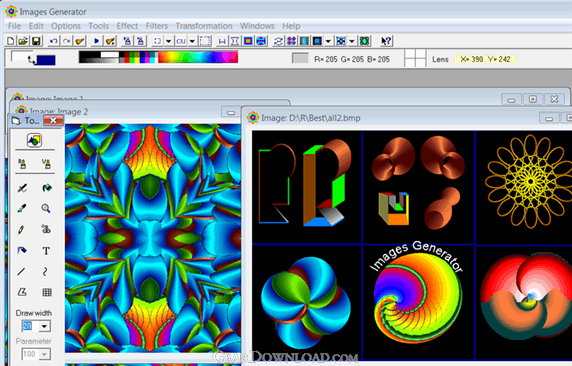The image size is (572, 366).
Task: Pick a color from the rainbow spectrum bar
Action: [198, 57]
